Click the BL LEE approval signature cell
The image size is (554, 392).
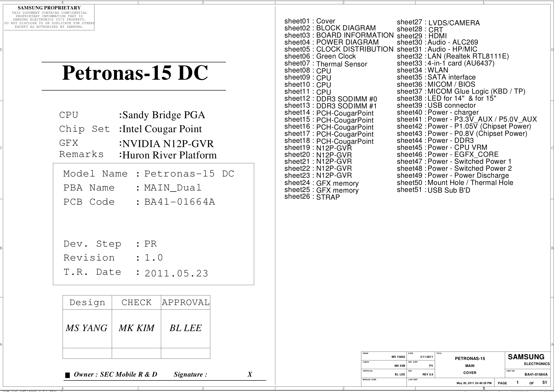(185, 328)
